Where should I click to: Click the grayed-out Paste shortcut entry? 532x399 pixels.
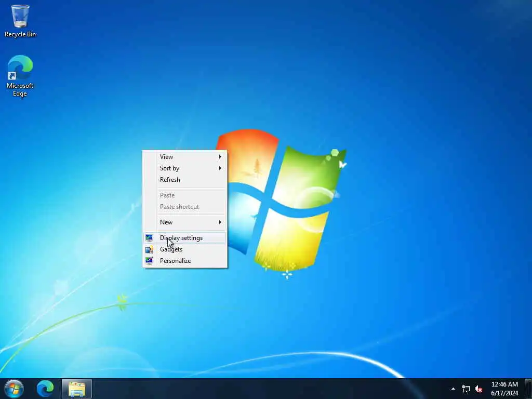tap(184, 207)
